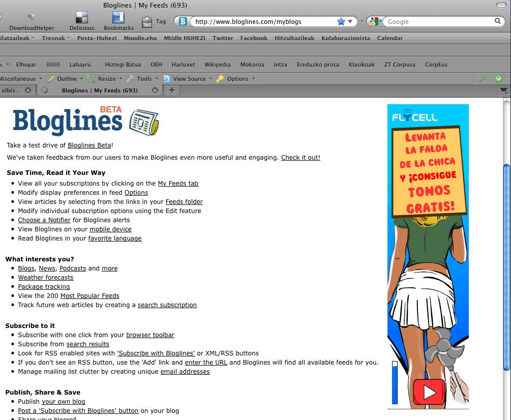Click the search magnifier icon
Screen dimensions: 511x420
[498, 21]
